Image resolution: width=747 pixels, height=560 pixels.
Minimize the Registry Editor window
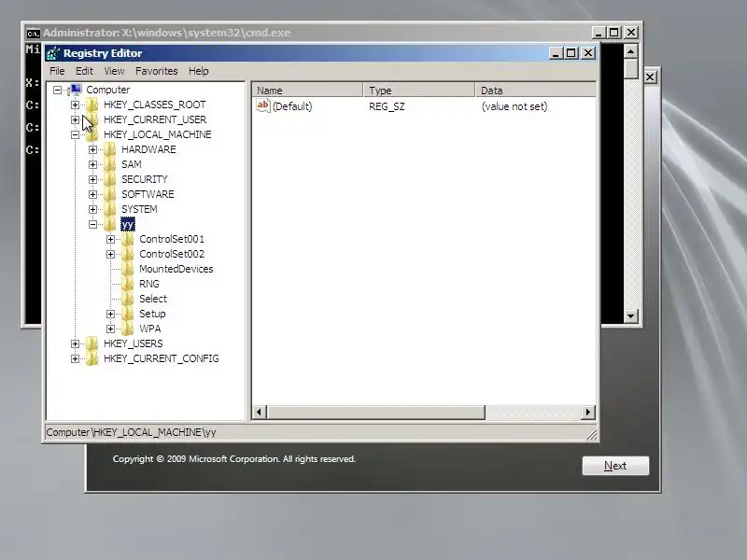point(556,53)
